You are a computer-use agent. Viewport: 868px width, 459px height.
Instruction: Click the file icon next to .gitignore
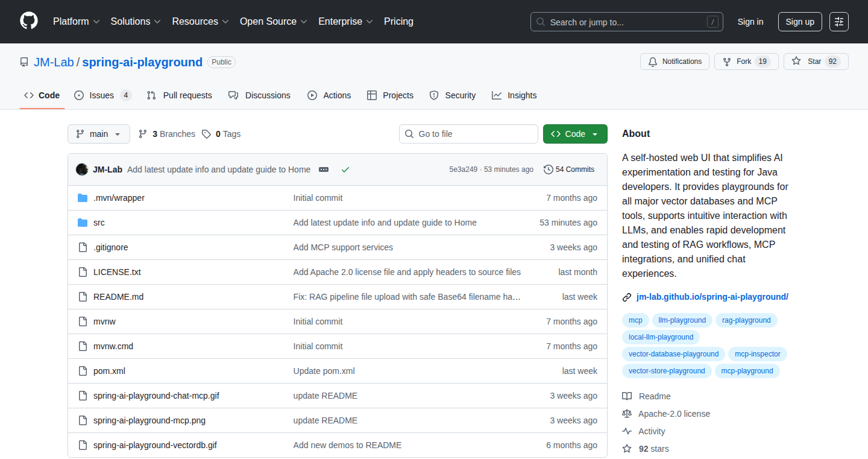[x=83, y=247]
